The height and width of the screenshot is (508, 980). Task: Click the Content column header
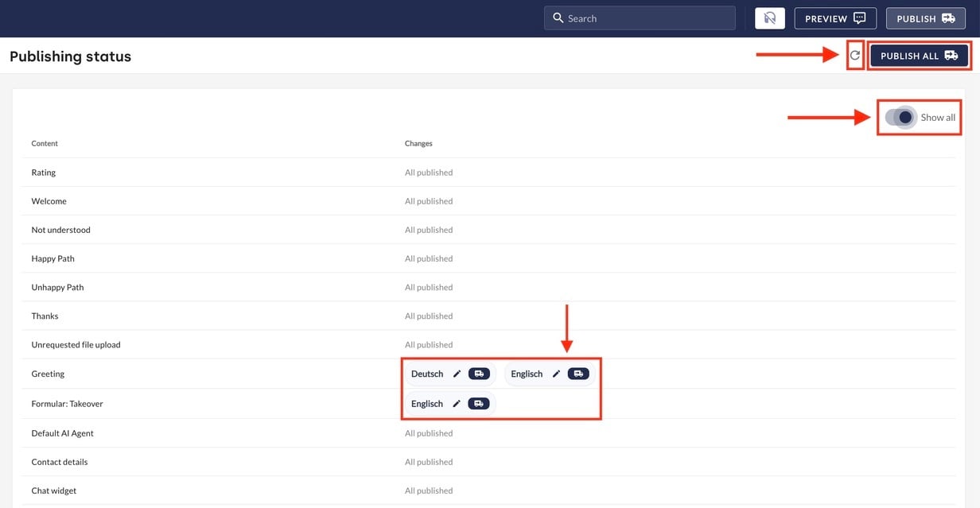pos(45,144)
